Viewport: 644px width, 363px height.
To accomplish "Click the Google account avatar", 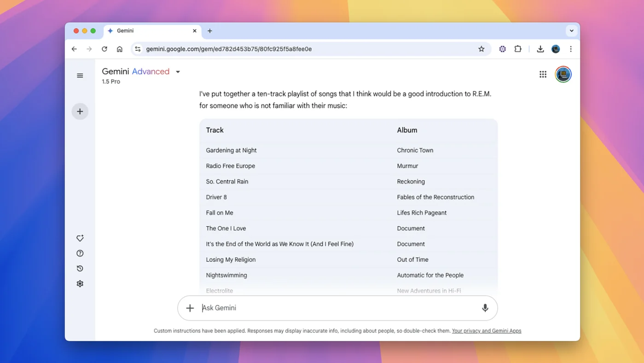I will [563, 74].
